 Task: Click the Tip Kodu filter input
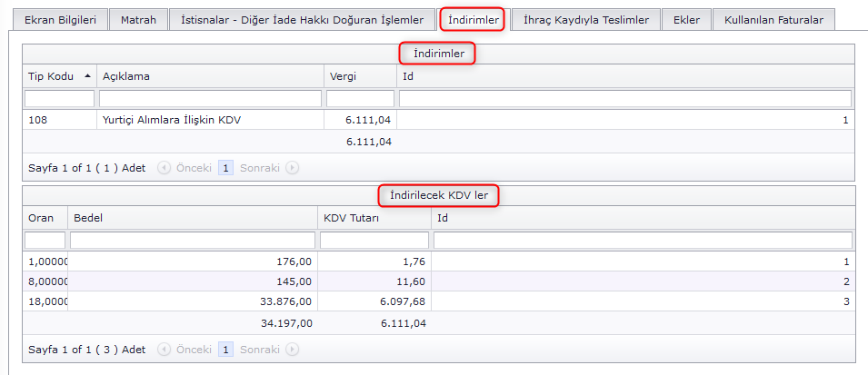(x=59, y=98)
